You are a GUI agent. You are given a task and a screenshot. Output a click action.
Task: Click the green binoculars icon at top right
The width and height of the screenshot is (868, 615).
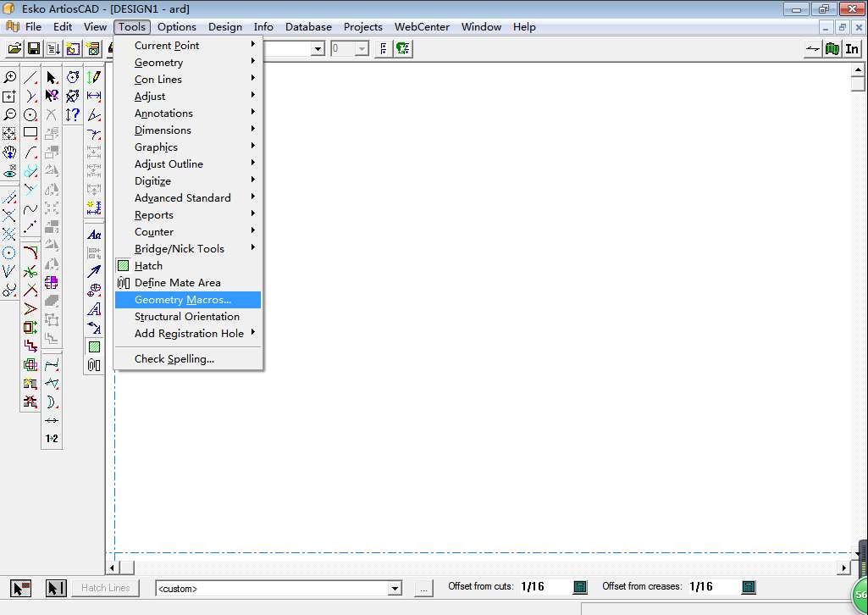pyautogui.click(x=832, y=49)
